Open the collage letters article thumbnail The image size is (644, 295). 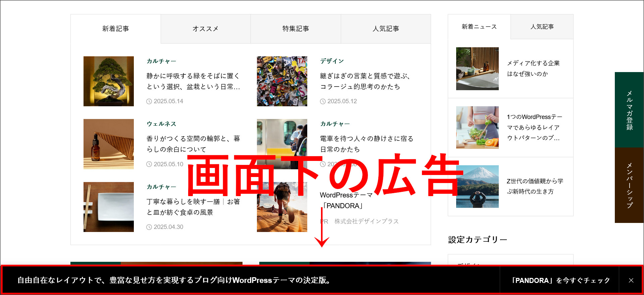coord(282,81)
